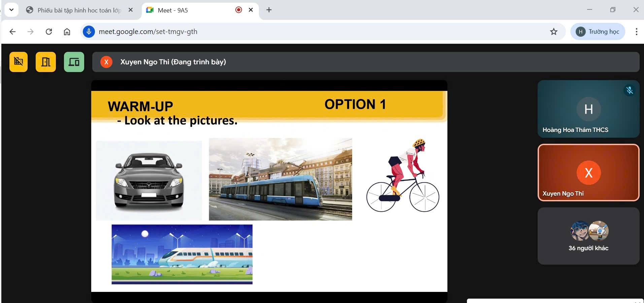
Task: Click the muted microphone icon on Hoàng Hoa Thám tile
Action: (630, 90)
